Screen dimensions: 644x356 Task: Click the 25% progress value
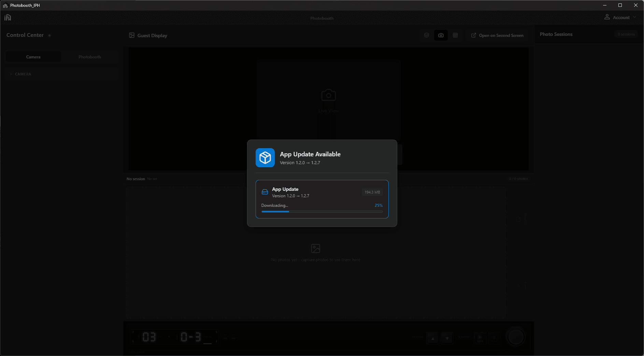pyautogui.click(x=378, y=205)
